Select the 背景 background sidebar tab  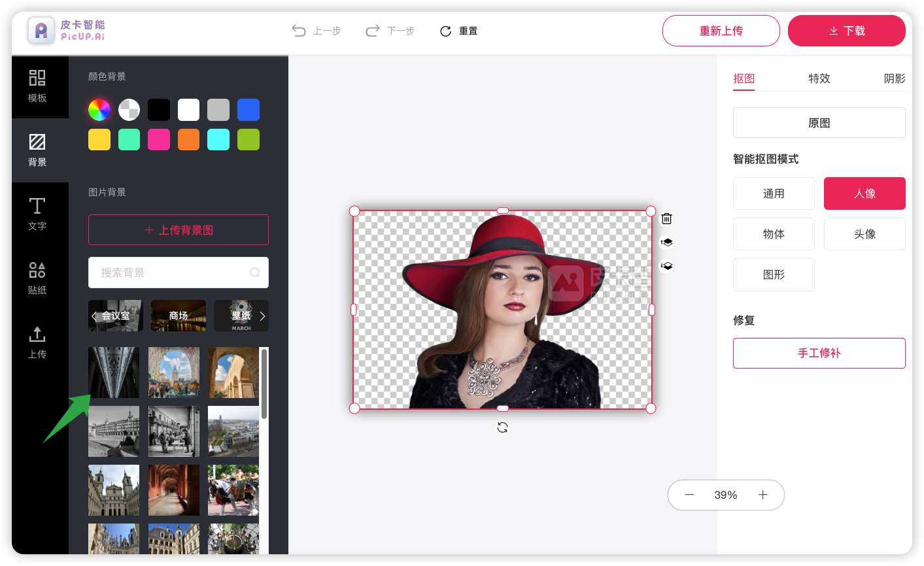(37, 150)
